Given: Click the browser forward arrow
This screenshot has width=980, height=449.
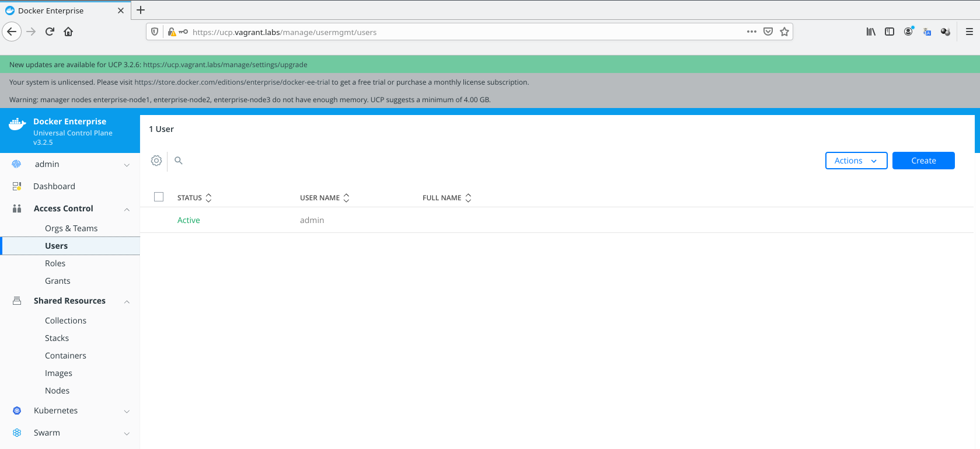Looking at the screenshot, I should 32,32.
